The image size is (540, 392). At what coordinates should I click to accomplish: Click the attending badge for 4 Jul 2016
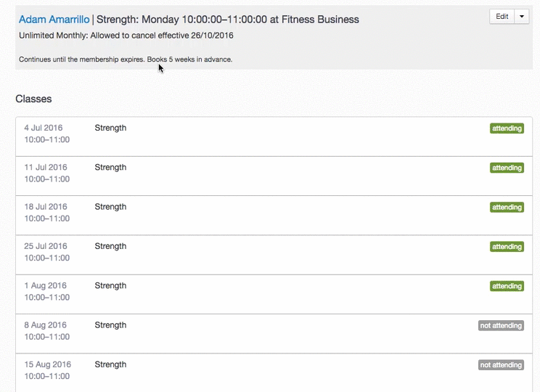[507, 128]
